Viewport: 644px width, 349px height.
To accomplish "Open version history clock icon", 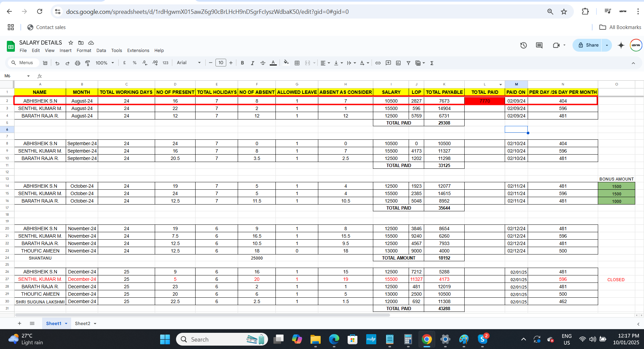I will 523,45.
